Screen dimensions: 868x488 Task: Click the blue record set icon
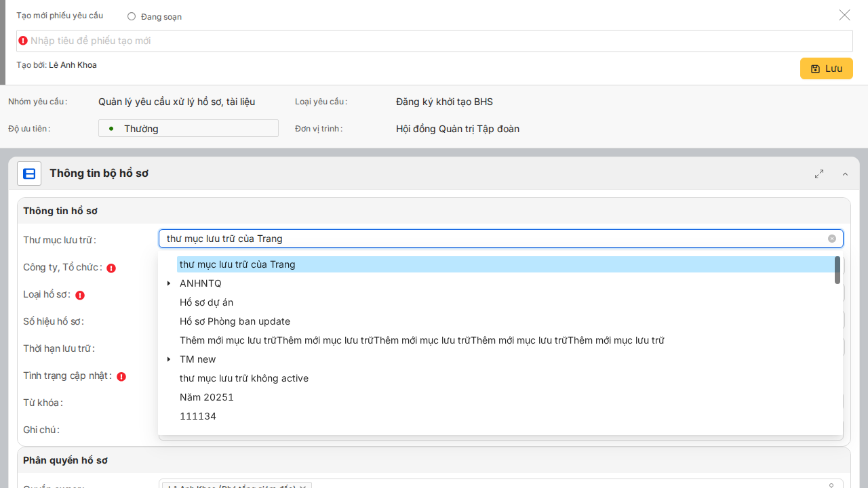pos(29,174)
